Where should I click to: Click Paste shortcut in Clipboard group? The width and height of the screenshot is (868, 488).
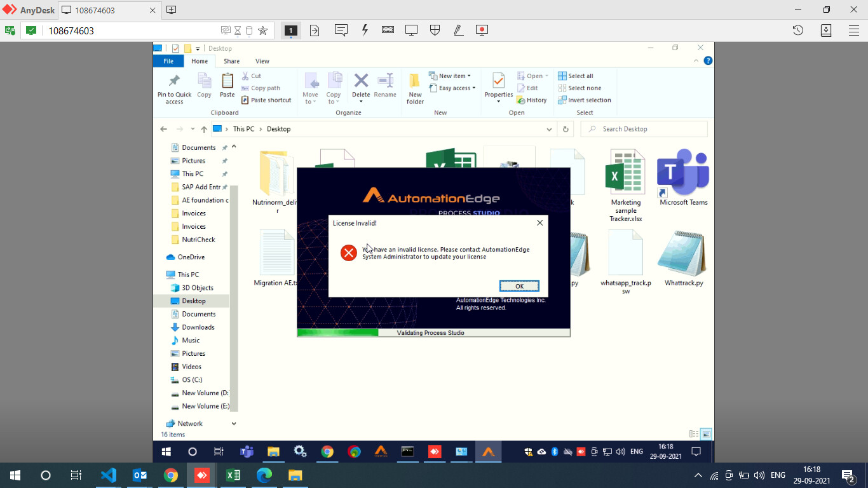click(266, 100)
